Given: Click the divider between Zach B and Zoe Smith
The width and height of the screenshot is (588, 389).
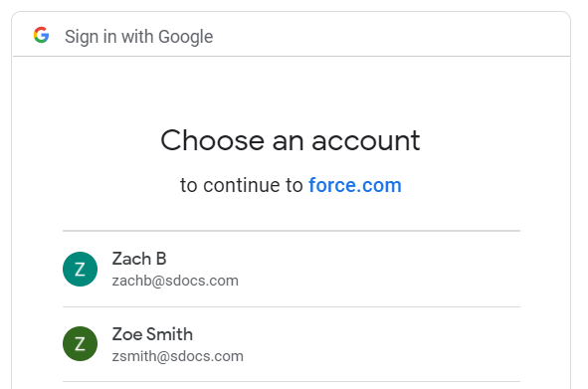Looking at the screenshot, I should 292,306.
